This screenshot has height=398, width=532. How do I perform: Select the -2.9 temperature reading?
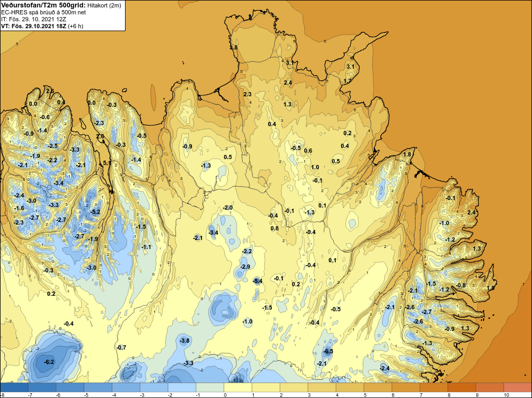tap(245, 267)
